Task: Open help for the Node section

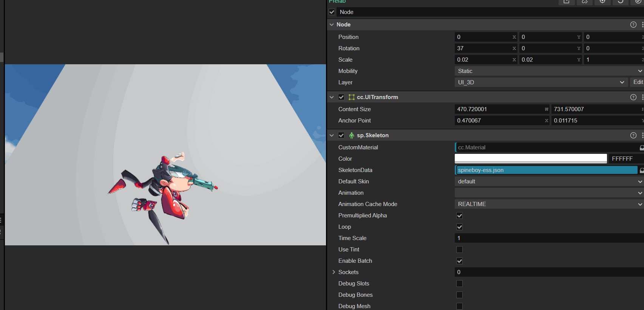Action: [x=633, y=25]
